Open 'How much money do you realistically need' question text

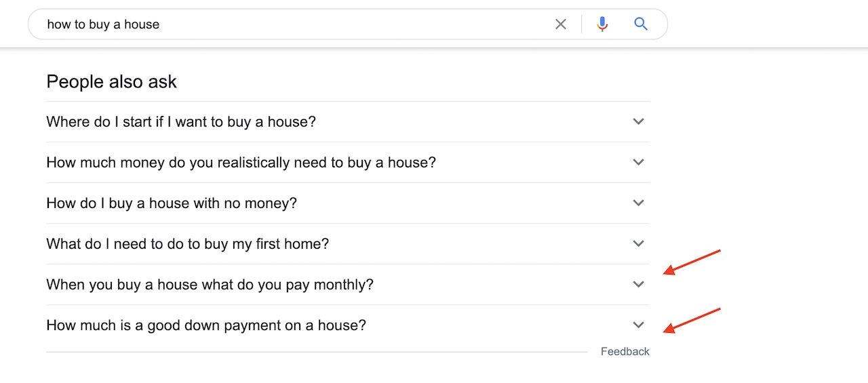(241, 163)
